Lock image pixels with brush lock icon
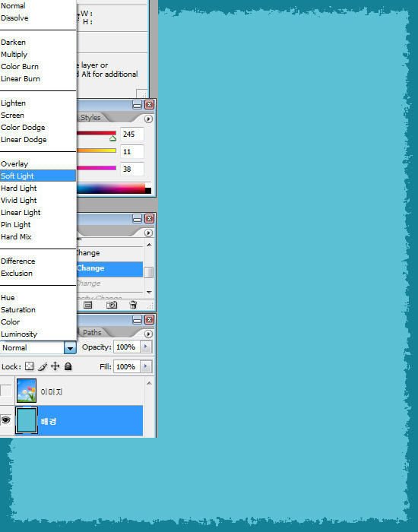This screenshot has width=418, height=532. point(43,366)
